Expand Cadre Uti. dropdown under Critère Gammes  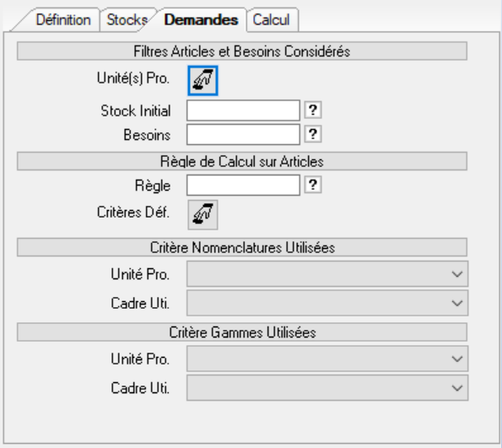tap(327, 388)
